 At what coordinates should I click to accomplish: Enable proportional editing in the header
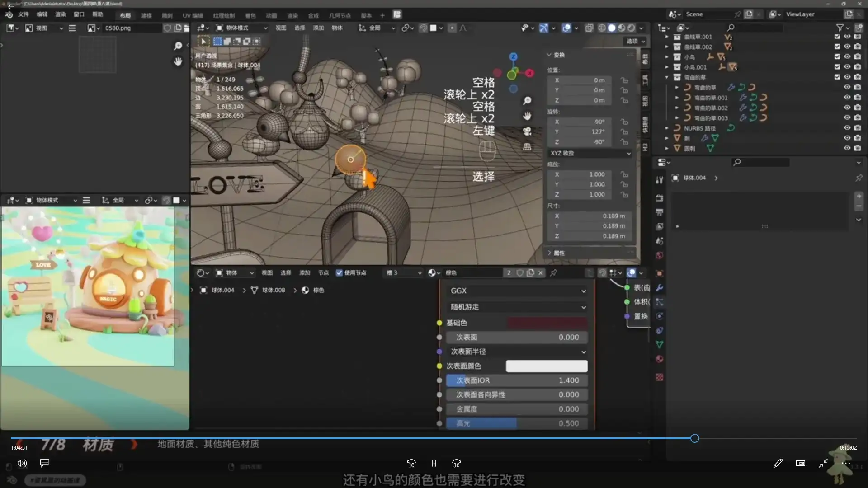(x=453, y=28)
